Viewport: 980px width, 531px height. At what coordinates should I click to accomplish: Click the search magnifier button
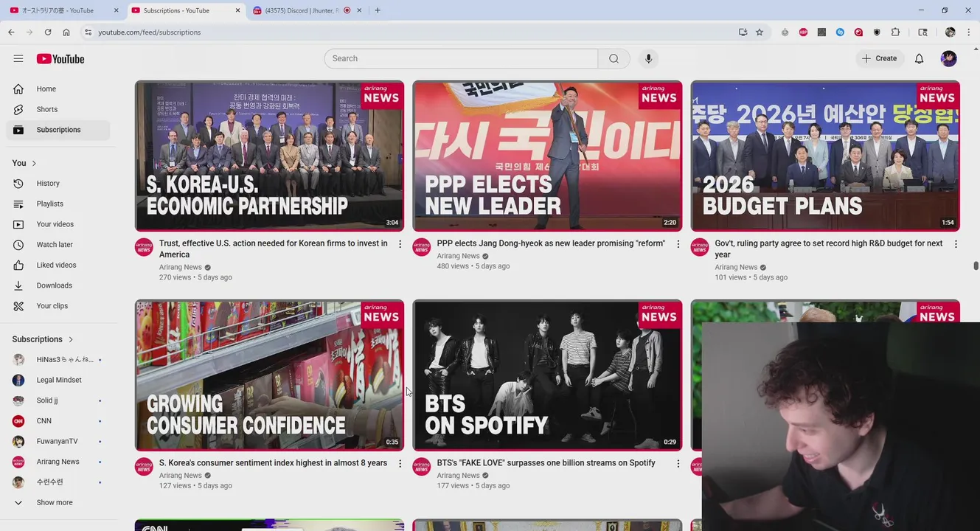point(614,58)
